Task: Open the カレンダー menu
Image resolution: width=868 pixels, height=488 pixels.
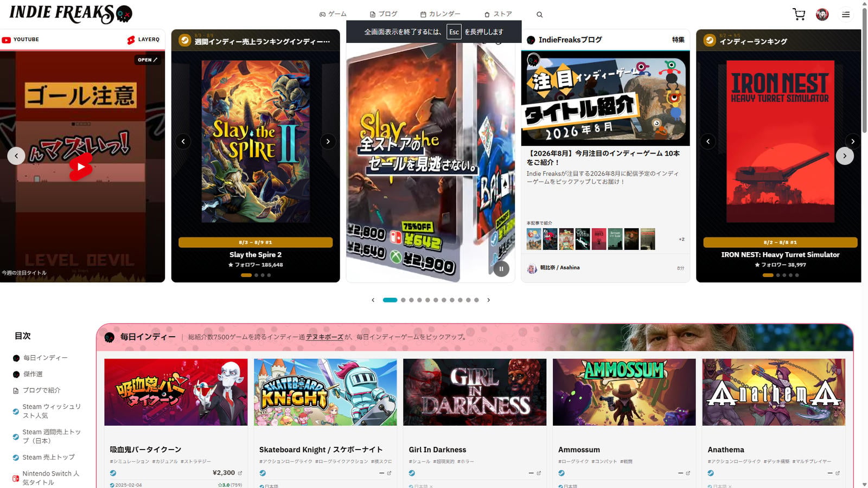Action: click(x=441, y=14)
